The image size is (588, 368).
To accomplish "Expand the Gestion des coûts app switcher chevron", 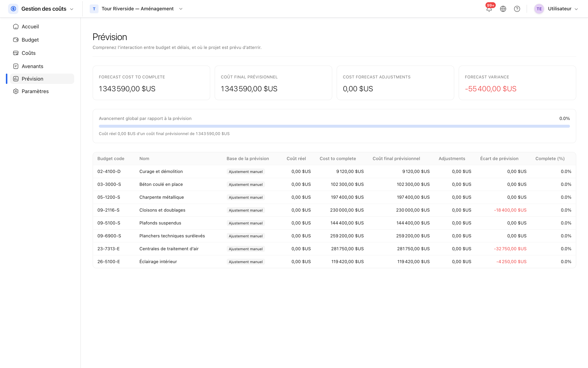I will (x=72, y=9).
